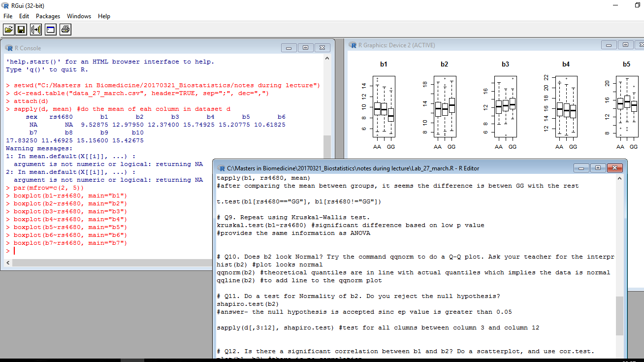Open the File menu
The image size is (644, 362).
pyautogui.click(x=8, y=16)
